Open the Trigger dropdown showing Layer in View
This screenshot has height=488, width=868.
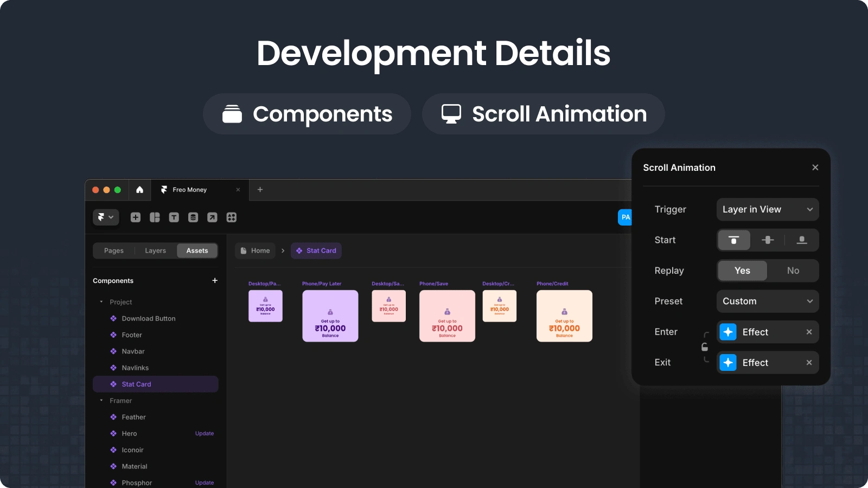(x=768, y=209)
